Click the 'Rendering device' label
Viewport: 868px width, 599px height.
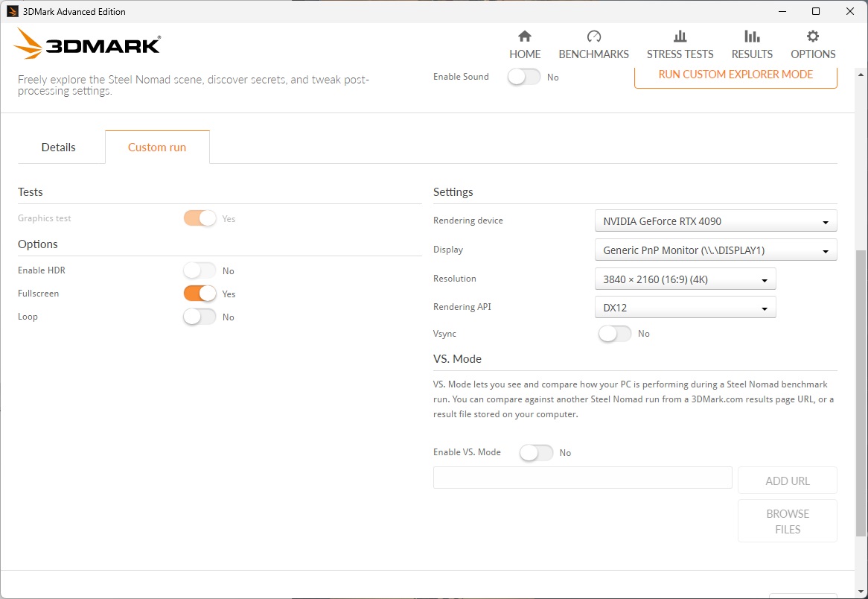467,221
